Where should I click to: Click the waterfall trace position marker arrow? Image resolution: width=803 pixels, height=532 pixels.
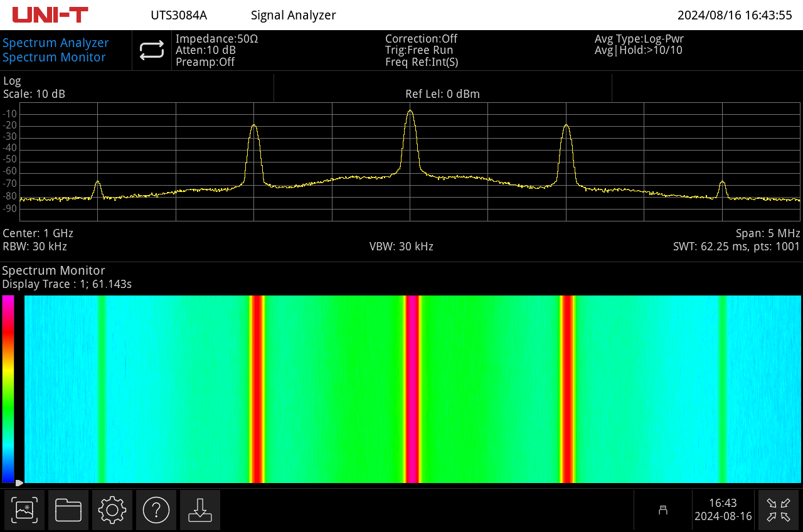tap(19, 482)
